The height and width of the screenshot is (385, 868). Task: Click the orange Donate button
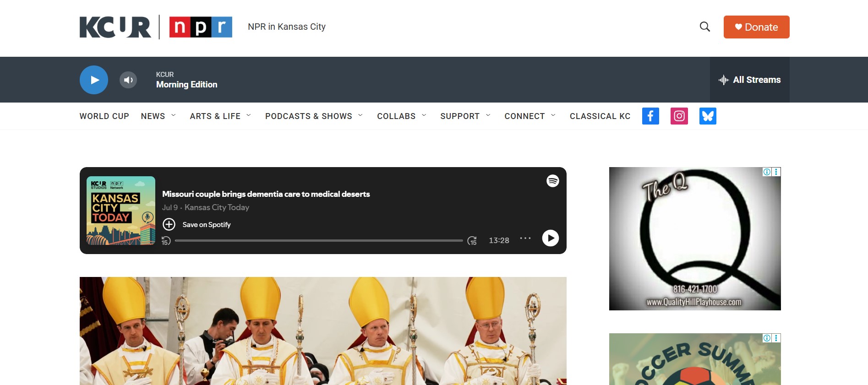(757, 27)
